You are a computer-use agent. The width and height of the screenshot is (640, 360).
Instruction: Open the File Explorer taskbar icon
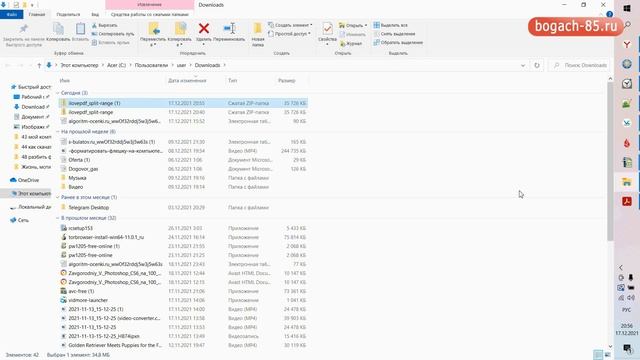(627, 182)
